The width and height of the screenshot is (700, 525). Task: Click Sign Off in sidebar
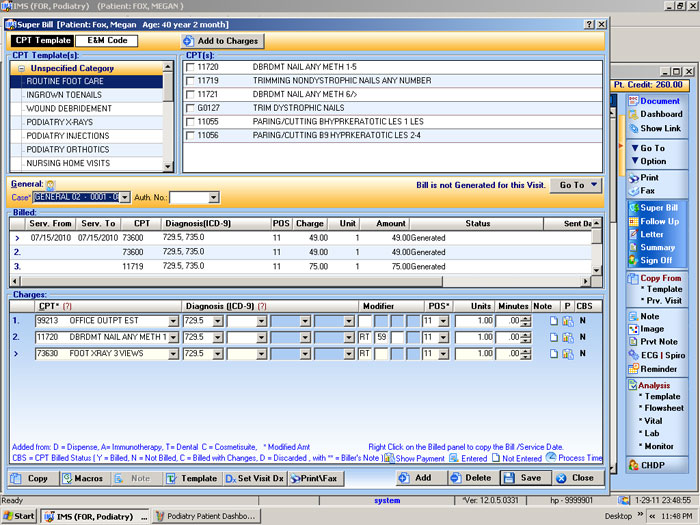[650, 260]
